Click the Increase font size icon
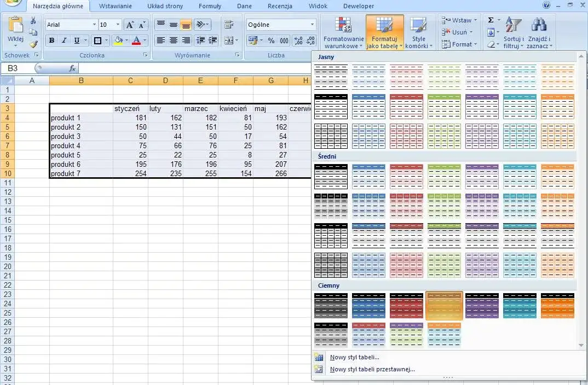588x385 pixels. (x=130, y=25)
